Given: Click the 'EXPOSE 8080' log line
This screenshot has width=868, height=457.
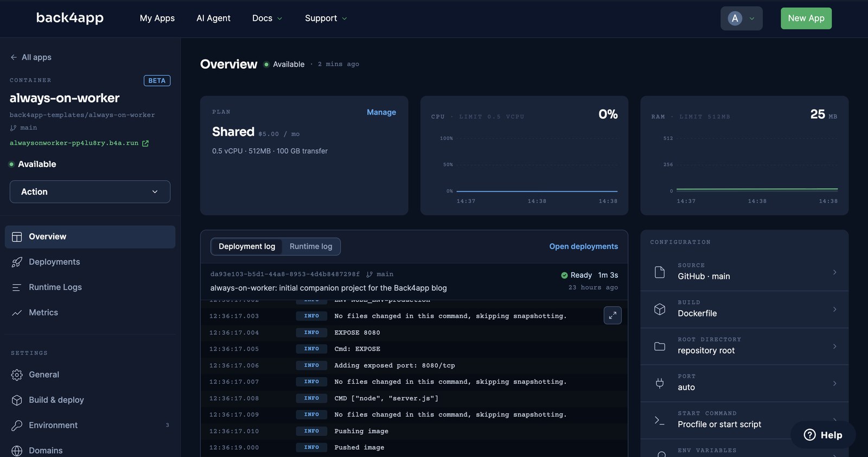Looking at the screenshot, I should click(x=357, y=333).
